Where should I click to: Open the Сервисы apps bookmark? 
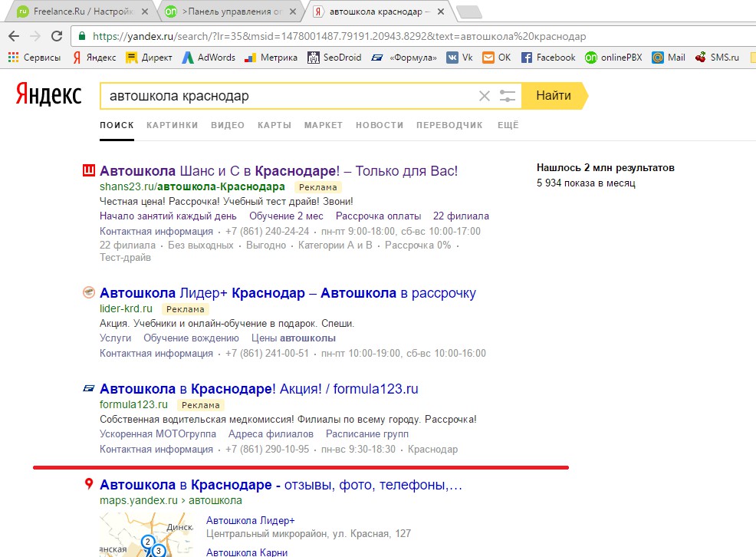[35, 58]
